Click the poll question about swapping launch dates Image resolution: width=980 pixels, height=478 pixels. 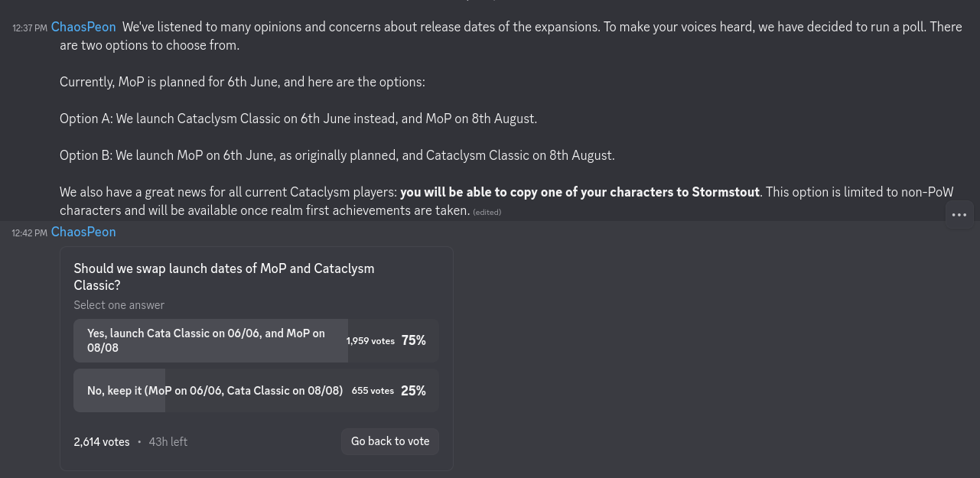tap(224, 277)
